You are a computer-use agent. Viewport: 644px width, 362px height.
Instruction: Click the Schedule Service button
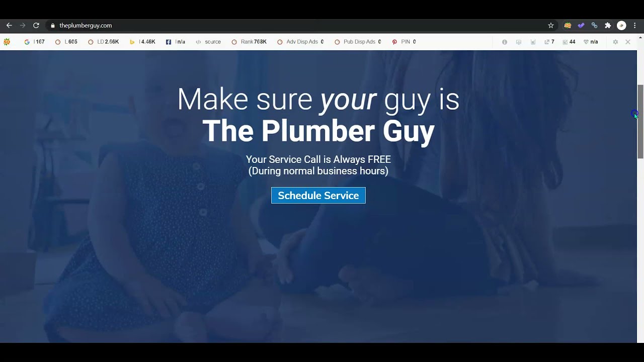(x=318, y=196)
